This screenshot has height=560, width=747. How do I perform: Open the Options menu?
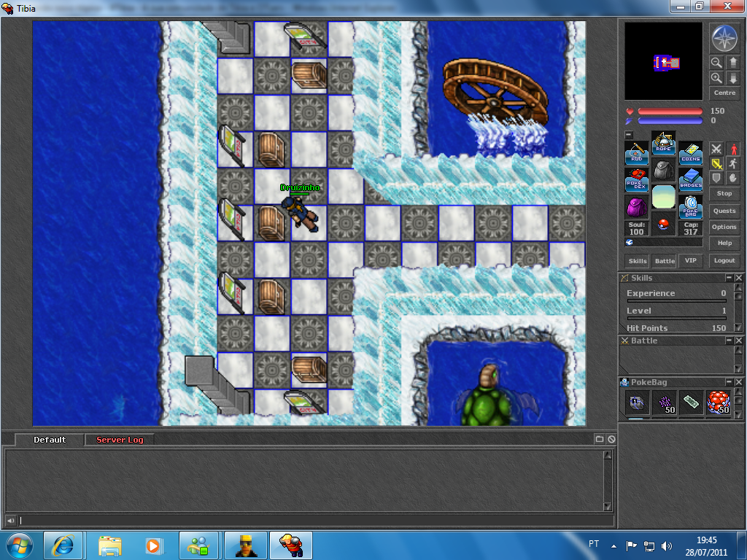coord(724,227)
